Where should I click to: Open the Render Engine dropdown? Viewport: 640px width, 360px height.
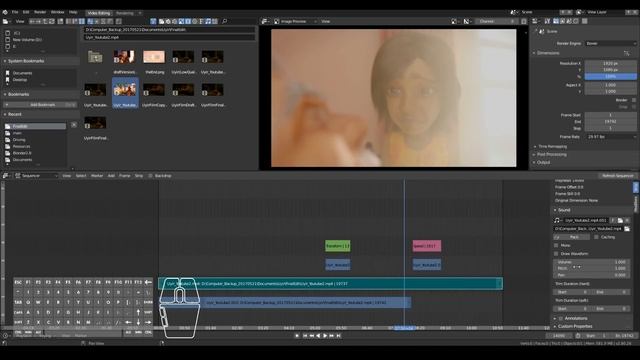click(611, 43)
